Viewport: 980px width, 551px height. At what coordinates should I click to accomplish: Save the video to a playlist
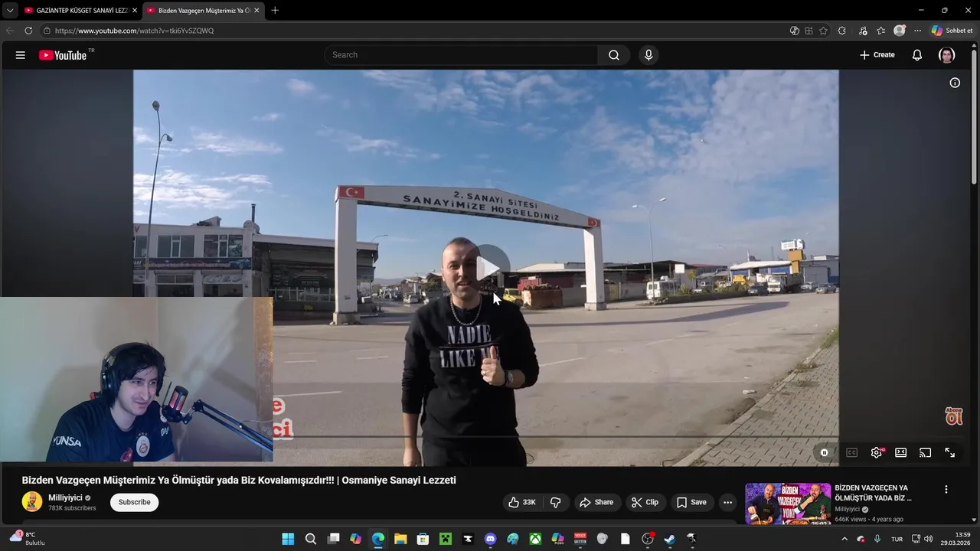[x=691, y=502]
